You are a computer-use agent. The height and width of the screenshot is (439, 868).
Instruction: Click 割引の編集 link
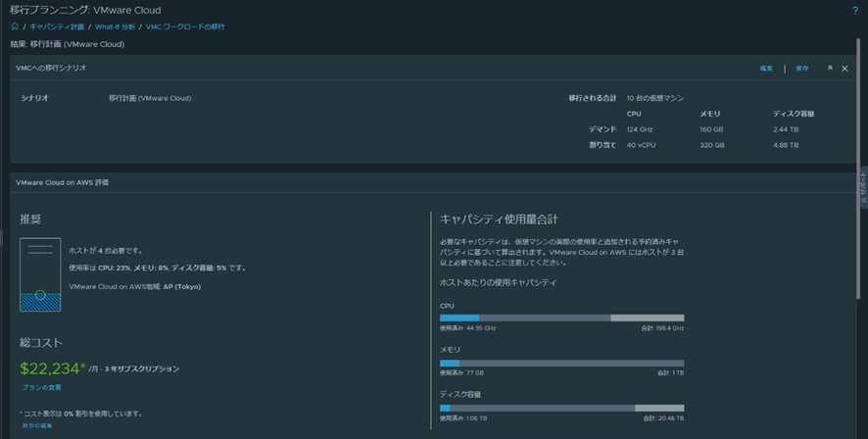[37, 425]
